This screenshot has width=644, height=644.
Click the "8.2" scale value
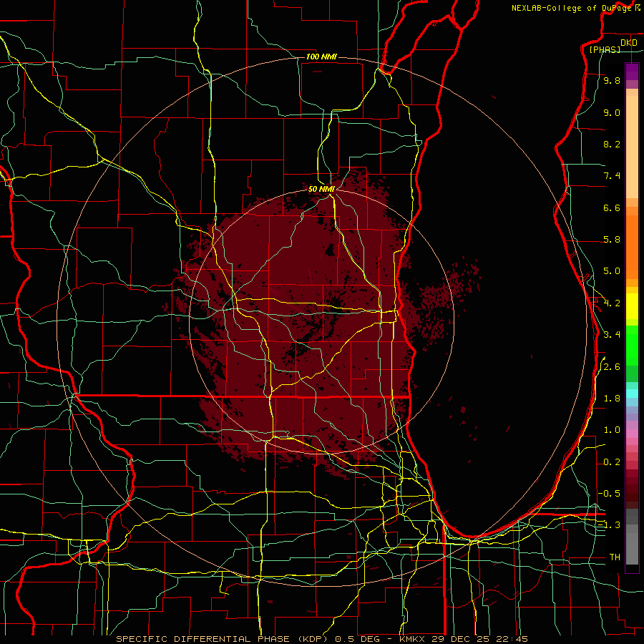pos(612,144)
